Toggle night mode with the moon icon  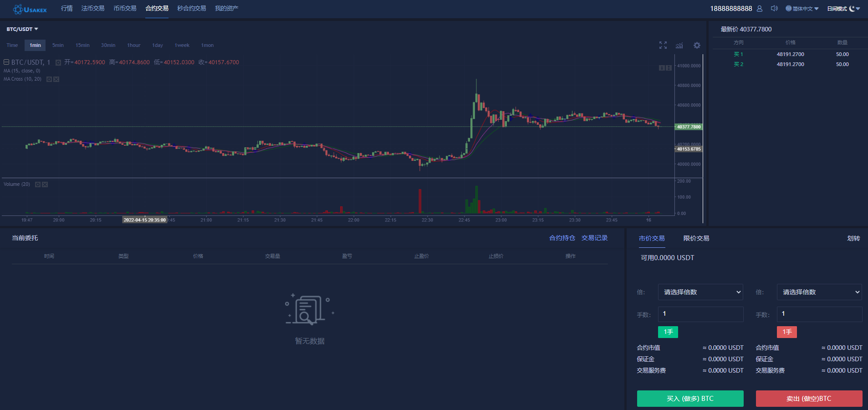click(x=852, y=8)
